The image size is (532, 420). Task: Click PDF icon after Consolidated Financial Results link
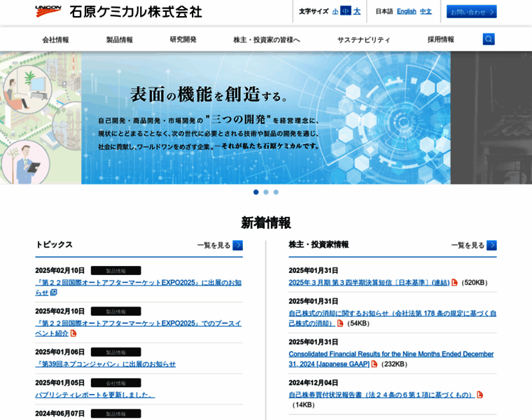pyautogui.click(x=374, y=364)
